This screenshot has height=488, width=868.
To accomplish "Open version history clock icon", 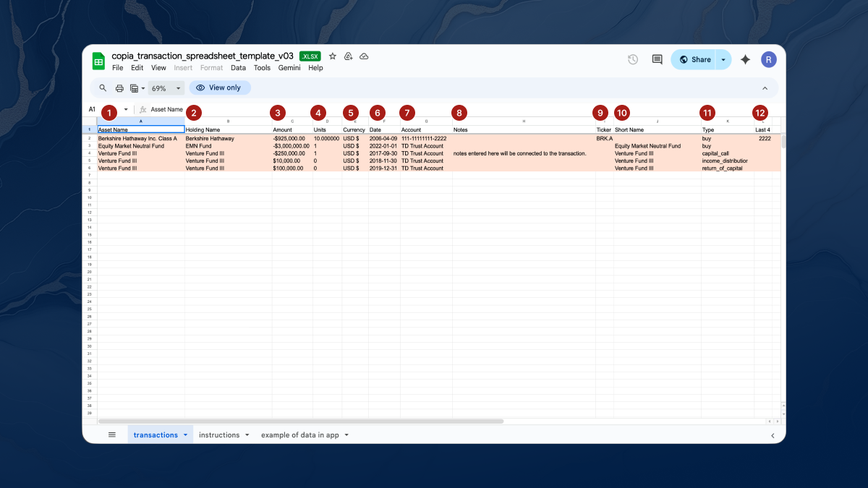I will (x=633, y=60).
